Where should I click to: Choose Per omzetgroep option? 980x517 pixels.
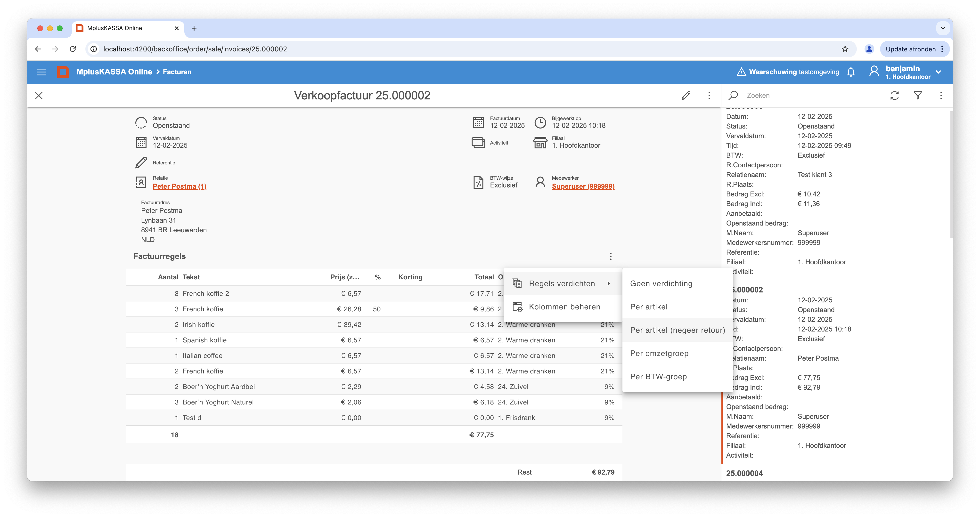[677, 353]
